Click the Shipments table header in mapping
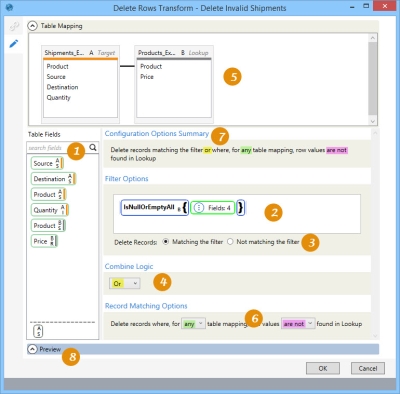The height and width of the screenshot is (394, 400). tap(80, 53)
